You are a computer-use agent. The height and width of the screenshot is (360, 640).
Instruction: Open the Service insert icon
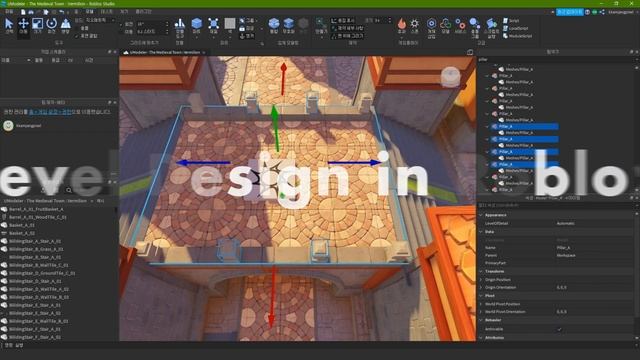point(460,25)
